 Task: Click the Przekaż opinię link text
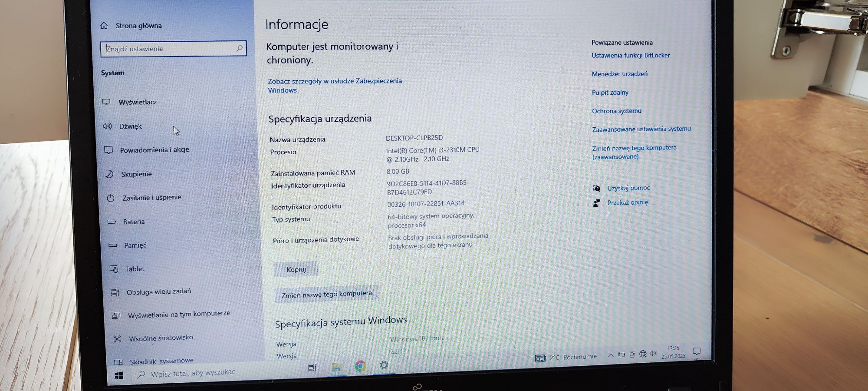pos(628,202)
